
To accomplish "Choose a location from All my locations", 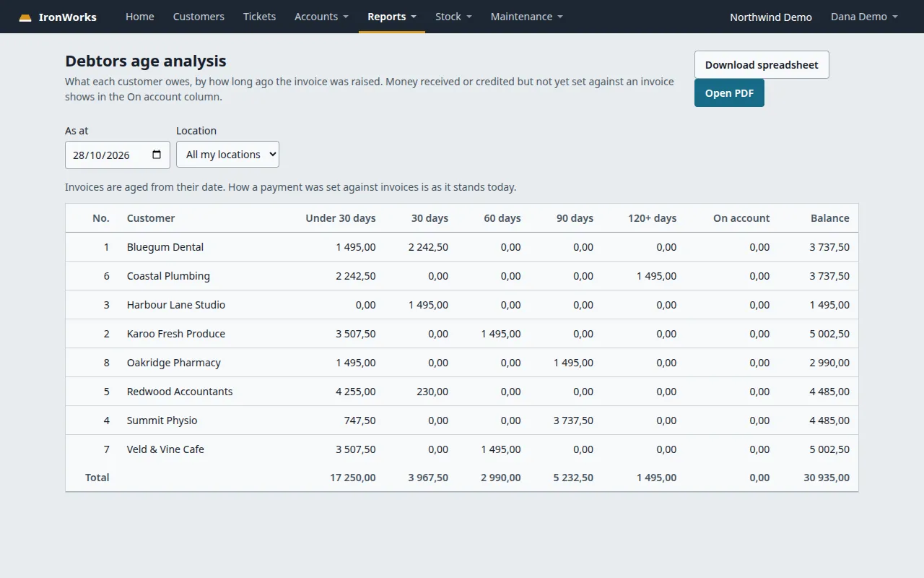I will point(227,155).
